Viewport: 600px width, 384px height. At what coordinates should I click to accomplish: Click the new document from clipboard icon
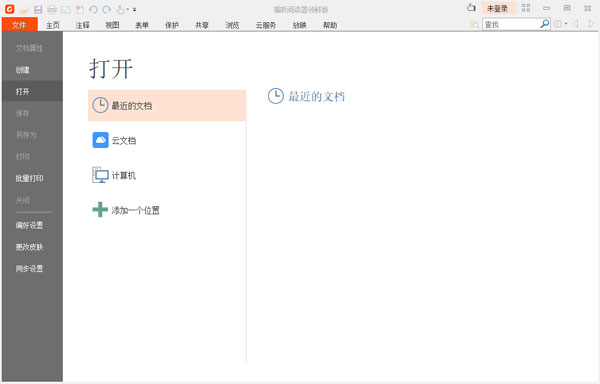[80, 9]
